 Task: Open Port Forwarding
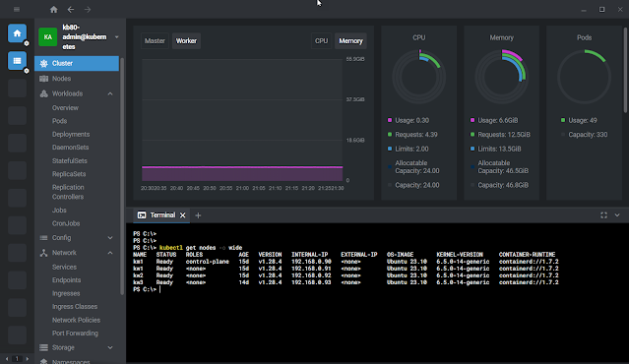[x=75, y=334]
